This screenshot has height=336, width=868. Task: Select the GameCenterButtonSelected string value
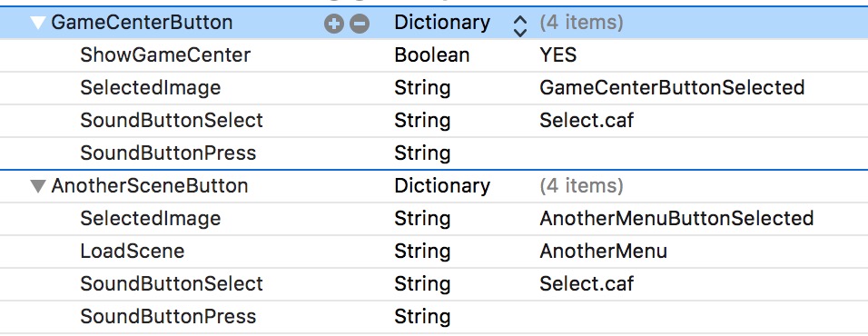[x=672, y=88]
